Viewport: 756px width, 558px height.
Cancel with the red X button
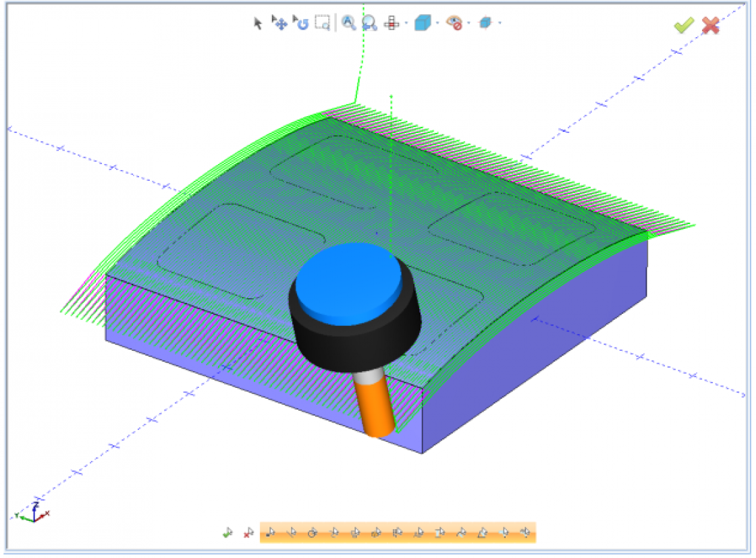pyautogui.click(x=711, y=25)
